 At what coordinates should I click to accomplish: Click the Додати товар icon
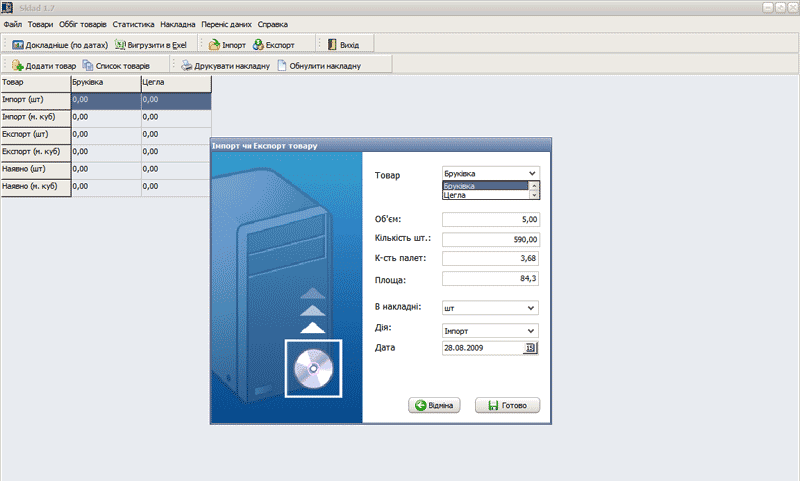[x=18, y=66]
